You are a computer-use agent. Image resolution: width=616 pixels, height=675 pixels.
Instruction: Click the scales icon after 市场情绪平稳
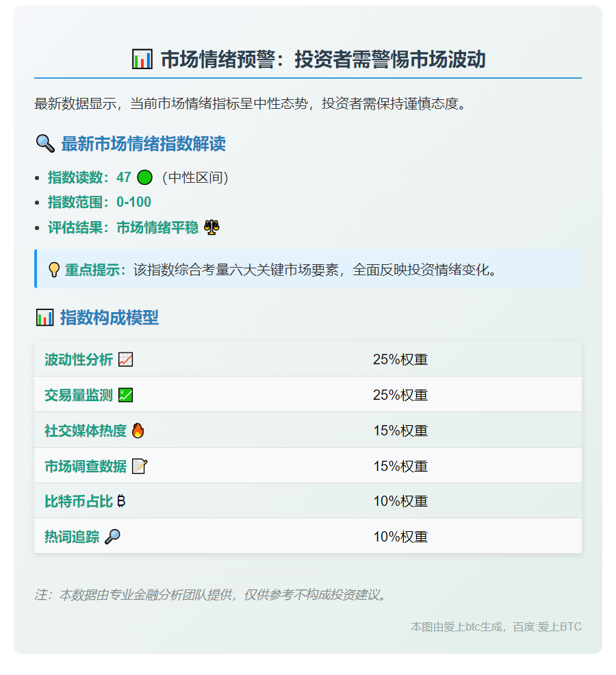[x=211, y=226]
